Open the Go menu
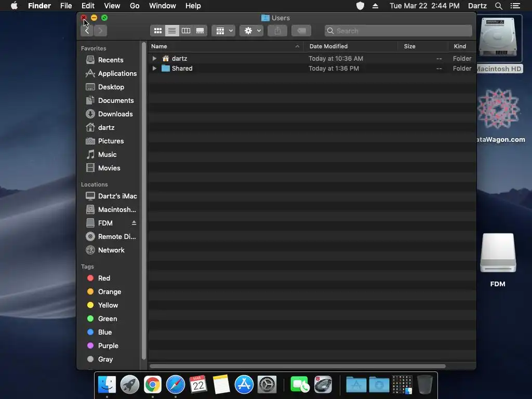The image size is (532, 399). pyautogui.click(x=135, y=6)
